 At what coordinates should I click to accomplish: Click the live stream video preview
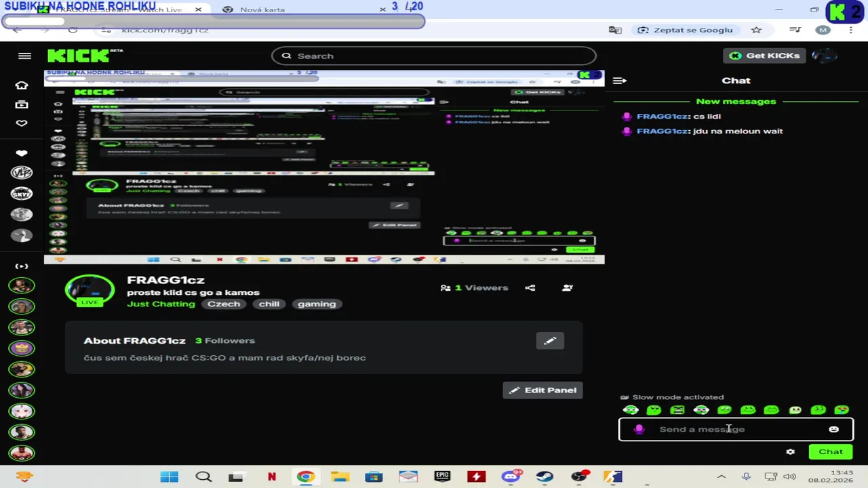pos(324,167)
